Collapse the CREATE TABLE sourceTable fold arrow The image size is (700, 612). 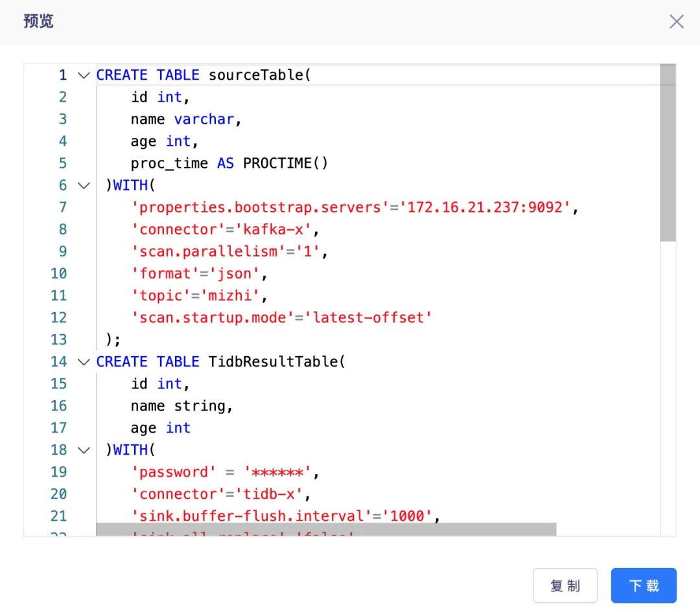(84, 75)
